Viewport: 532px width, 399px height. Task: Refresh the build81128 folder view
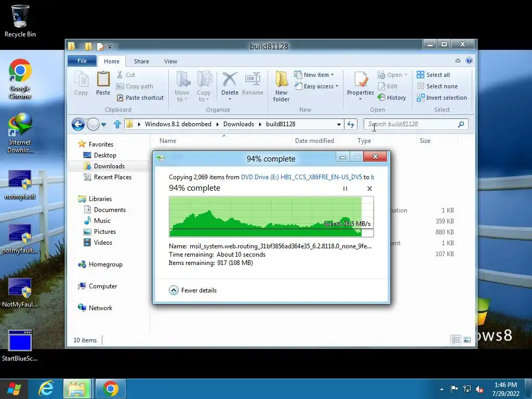pos(351,124)
